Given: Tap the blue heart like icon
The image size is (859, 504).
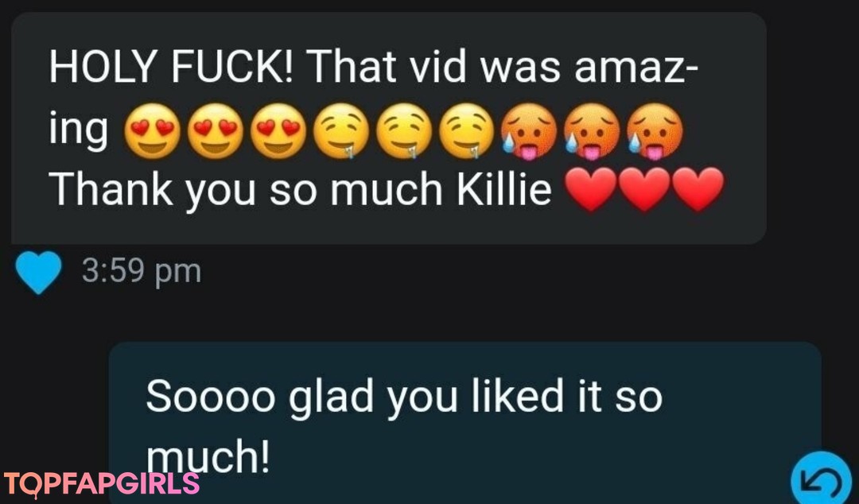Looking at the screenshot, I should tap(38, 272).
